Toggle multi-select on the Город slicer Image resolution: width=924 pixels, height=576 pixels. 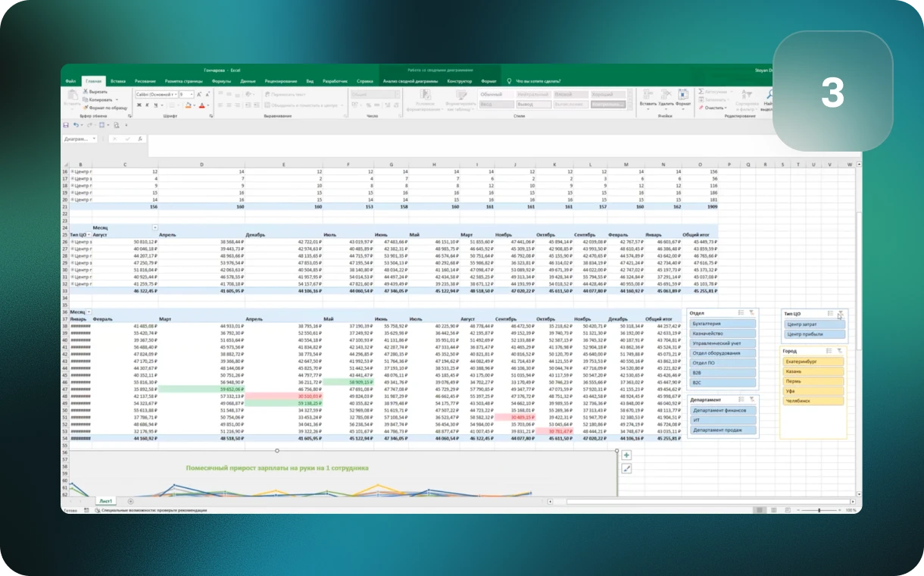[x=829, y=350]
